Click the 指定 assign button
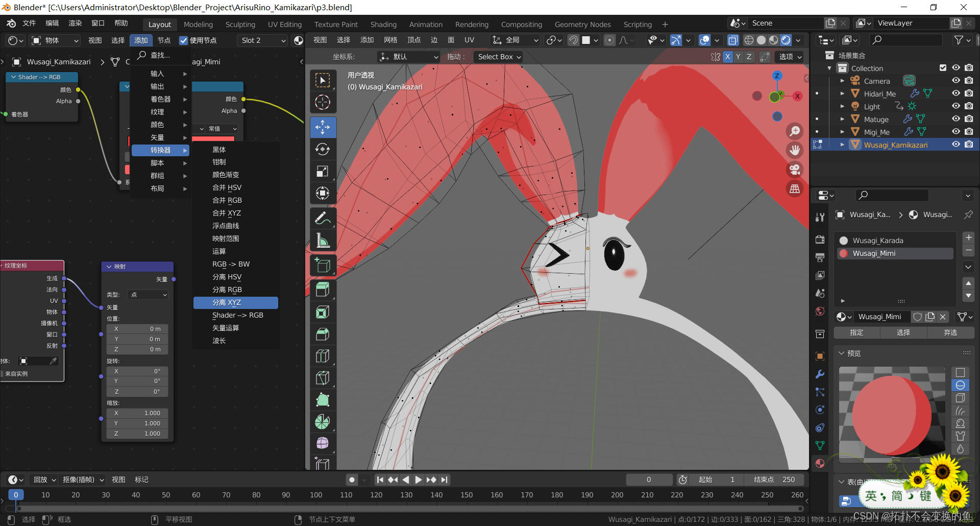Viewport: 980px width, 526px height. pos(856,332)
